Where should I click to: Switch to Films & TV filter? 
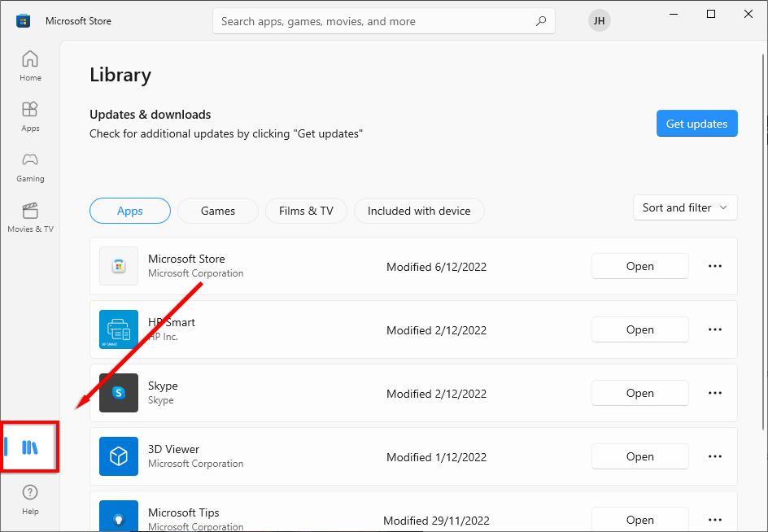click(306, 211)
